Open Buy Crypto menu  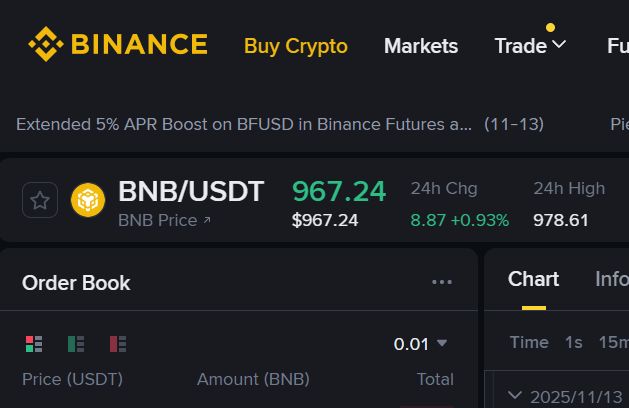click(296, 46)
